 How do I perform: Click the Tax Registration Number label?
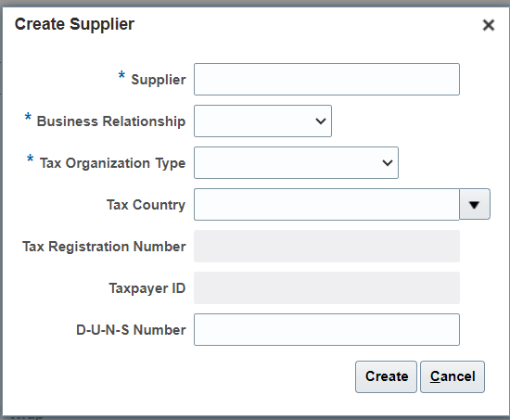[x=104, y=247]
